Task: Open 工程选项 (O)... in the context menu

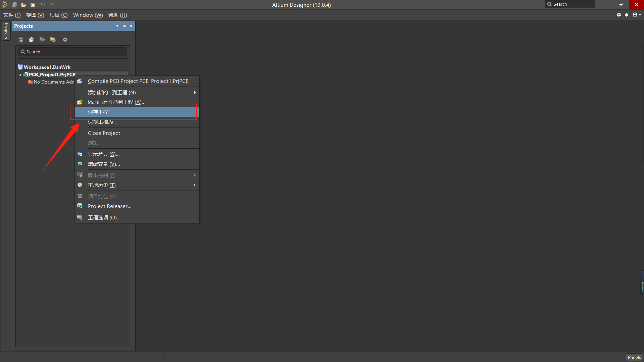Action: (137, 218)
